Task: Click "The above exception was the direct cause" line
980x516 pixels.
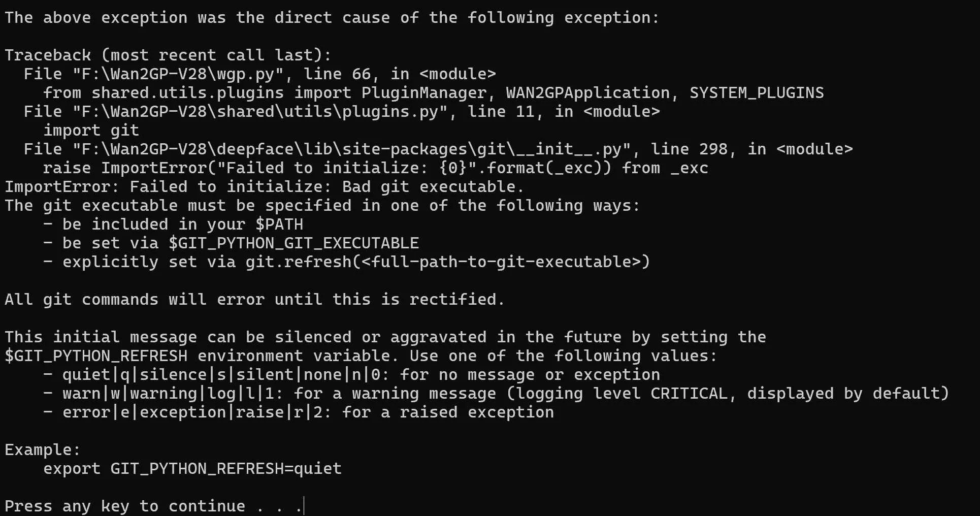Action: pos(332,18)
